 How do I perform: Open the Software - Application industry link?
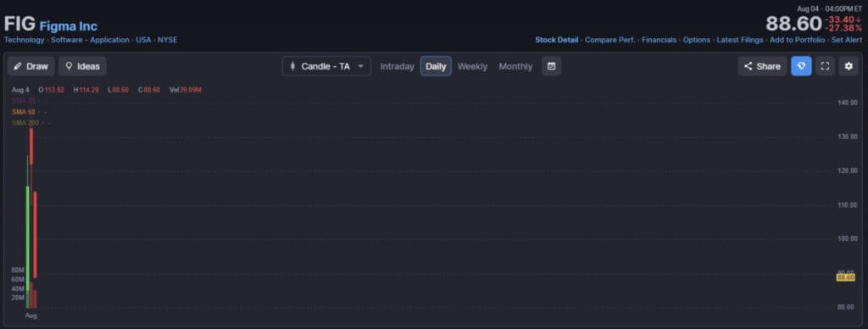tap(90, 40)
